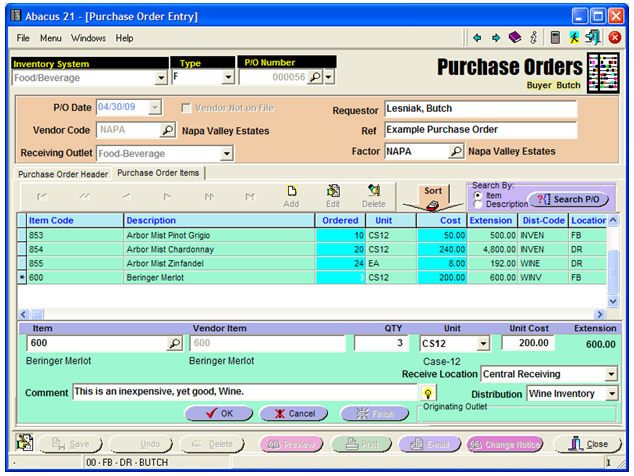The height and width of the screenshot is (476, 634).
Task: Switch to Purchase Order Header tab
Action: coord(63,173)
